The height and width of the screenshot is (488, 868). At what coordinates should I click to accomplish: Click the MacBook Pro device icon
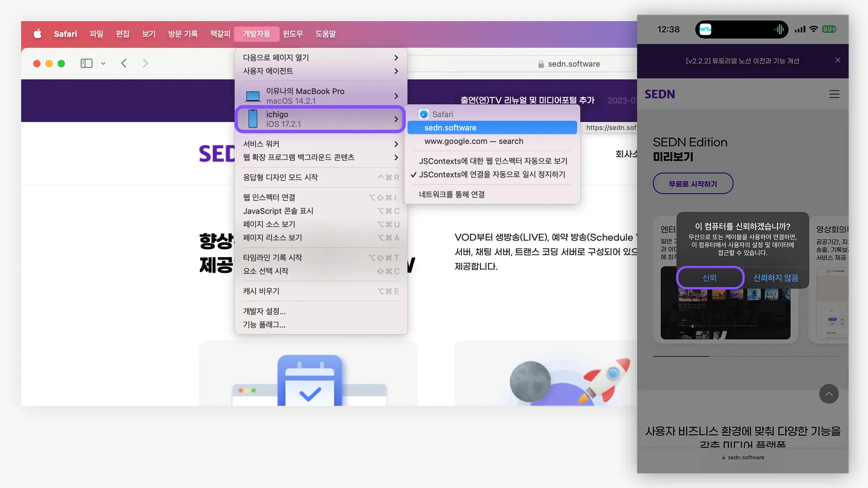(x=253, y=96)
